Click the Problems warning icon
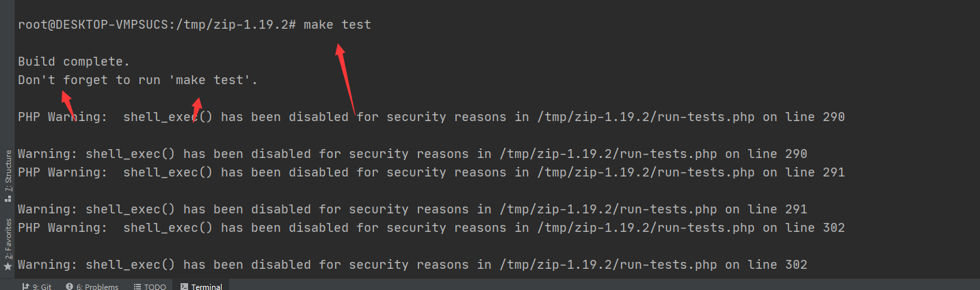The height and width of the screenshot is (290, 980). [x=69, y=287]
